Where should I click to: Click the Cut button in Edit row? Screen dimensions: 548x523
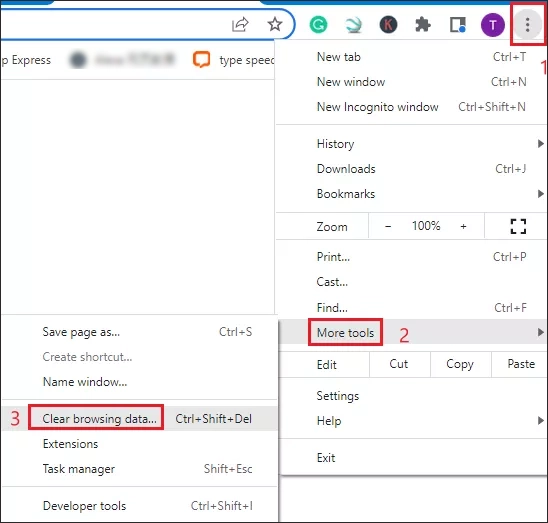click(399, 364)
